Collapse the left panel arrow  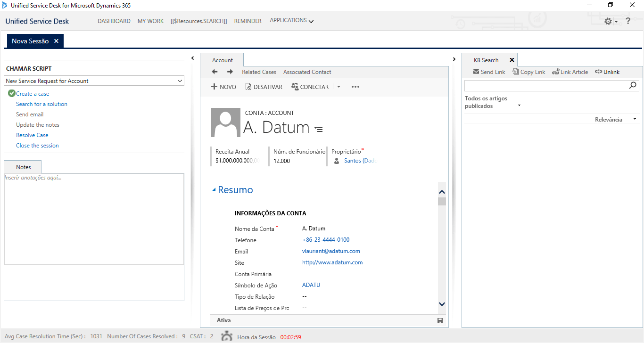[192, 58]
